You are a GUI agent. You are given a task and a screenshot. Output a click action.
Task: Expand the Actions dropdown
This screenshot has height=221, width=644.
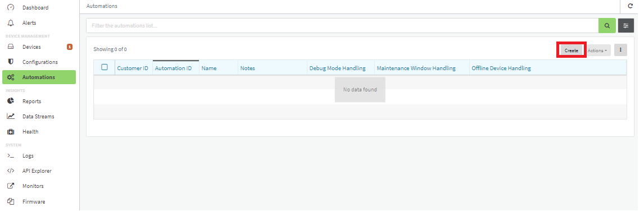click(597, 50)
